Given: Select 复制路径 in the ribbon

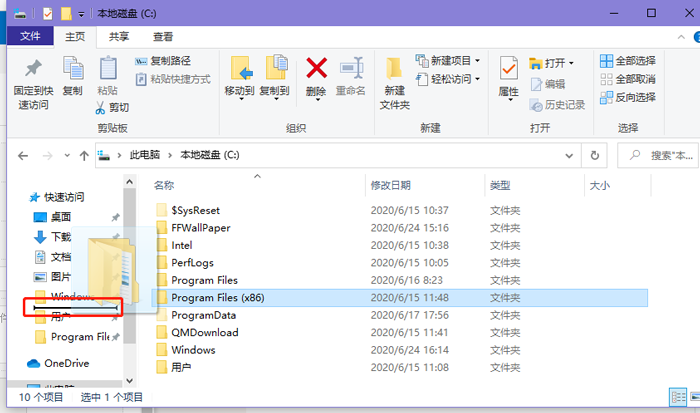Looking at the screenshot, I should (x=163, y=61).
